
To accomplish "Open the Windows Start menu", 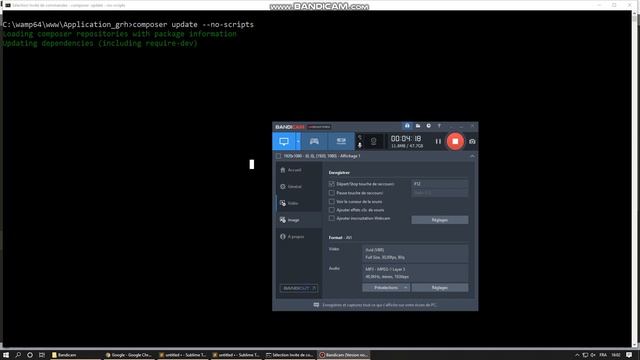I will tap(6, 355).
